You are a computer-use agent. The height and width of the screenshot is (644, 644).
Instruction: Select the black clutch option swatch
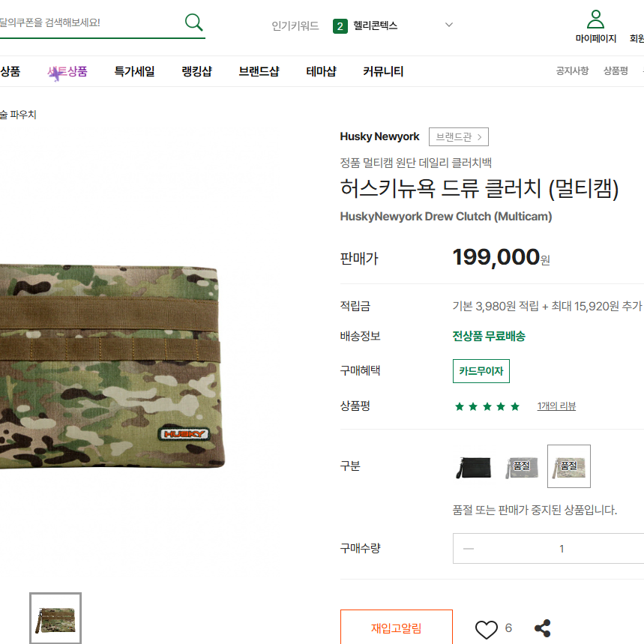point(474,466)
